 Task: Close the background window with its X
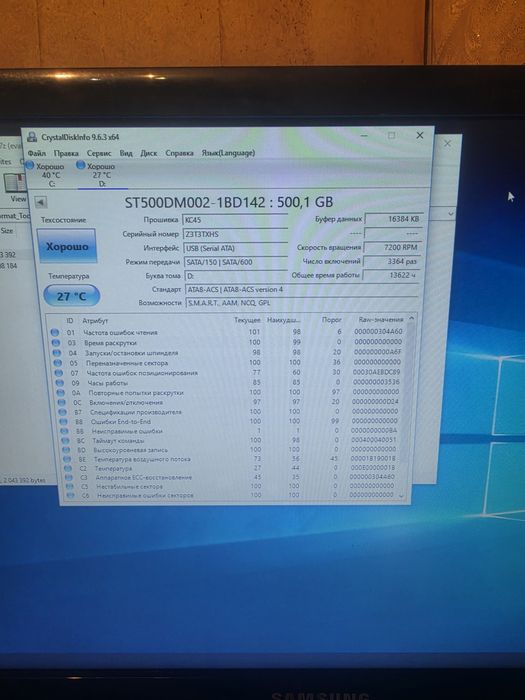(447, 143)
